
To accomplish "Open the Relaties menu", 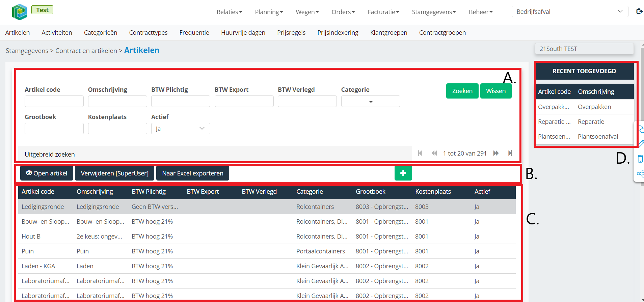I will [x=230, y=12].
